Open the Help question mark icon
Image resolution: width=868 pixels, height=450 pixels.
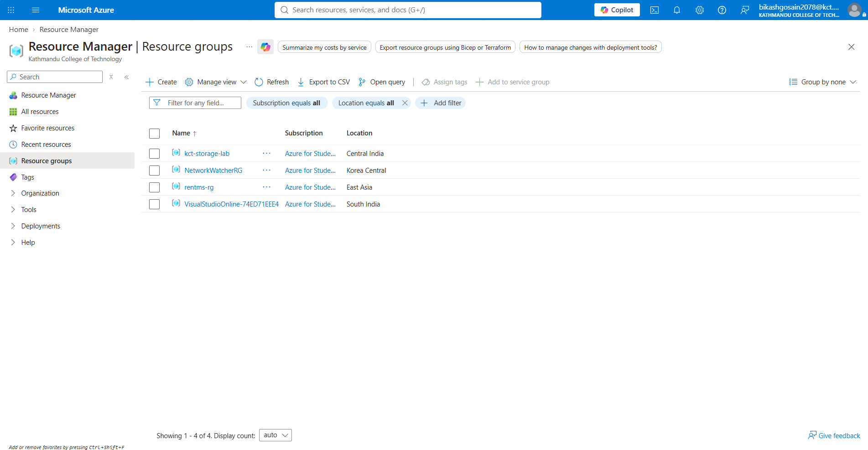[x=722, y=10]
